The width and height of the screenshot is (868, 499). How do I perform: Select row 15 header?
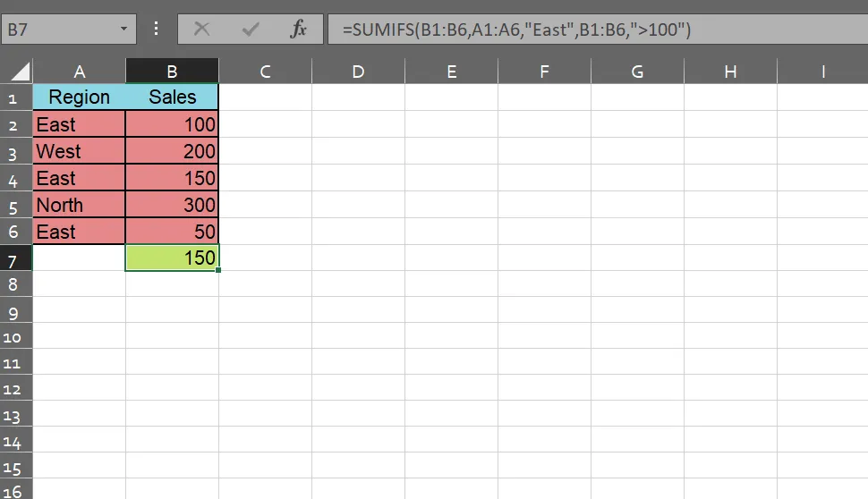tap(16, 466)
